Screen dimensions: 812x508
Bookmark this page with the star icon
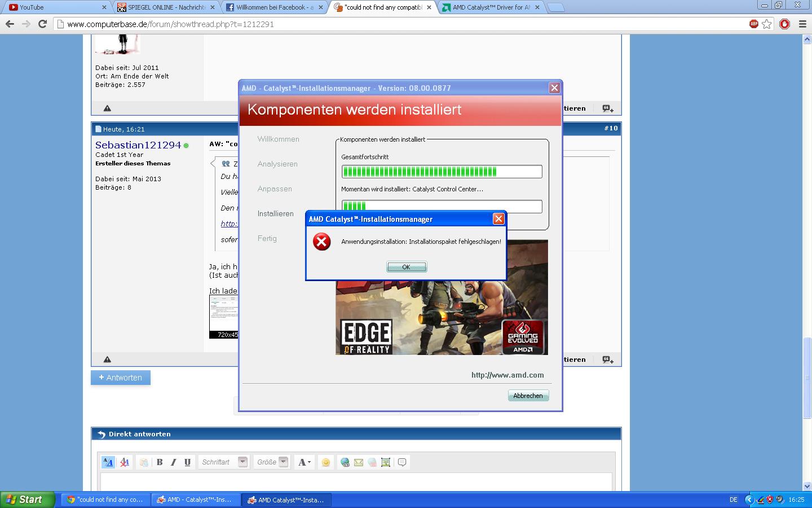coord(767,24)
